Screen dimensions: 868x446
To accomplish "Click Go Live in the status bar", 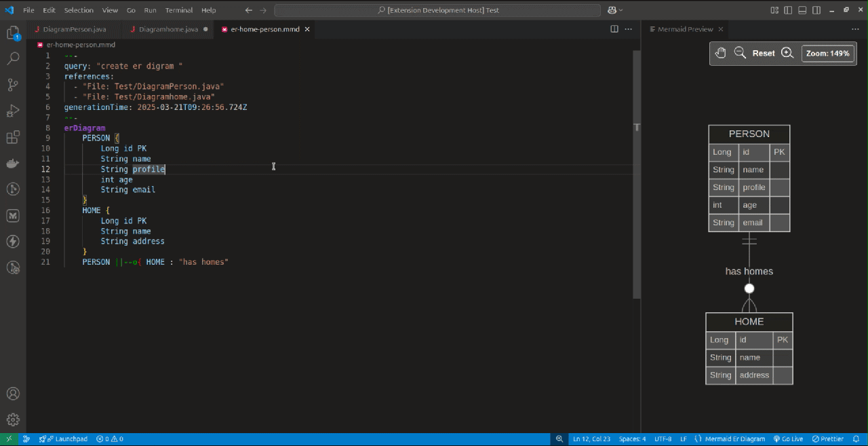I will [x=789, y=439].
